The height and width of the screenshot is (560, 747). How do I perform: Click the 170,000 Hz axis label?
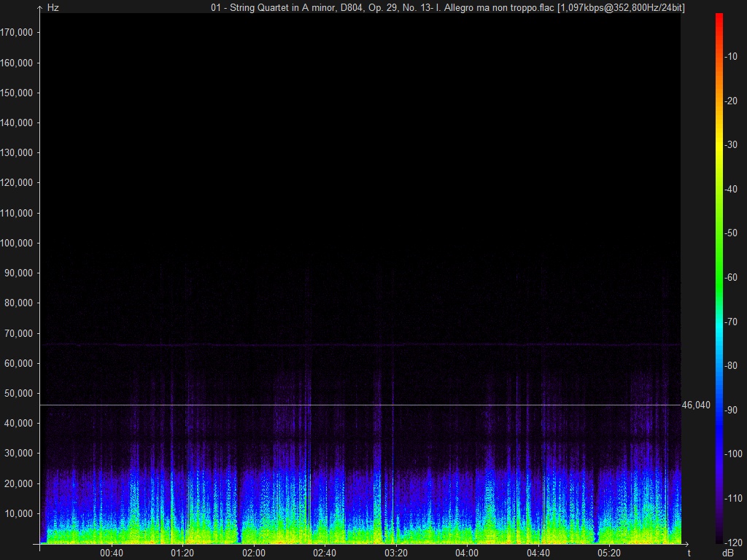(17, 32)
